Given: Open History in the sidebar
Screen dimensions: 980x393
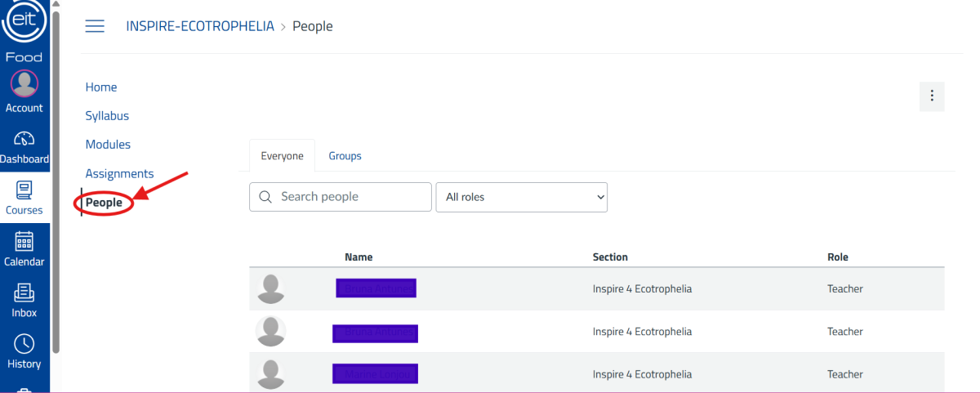Looking at the screenshot, I should coord(24,352).
